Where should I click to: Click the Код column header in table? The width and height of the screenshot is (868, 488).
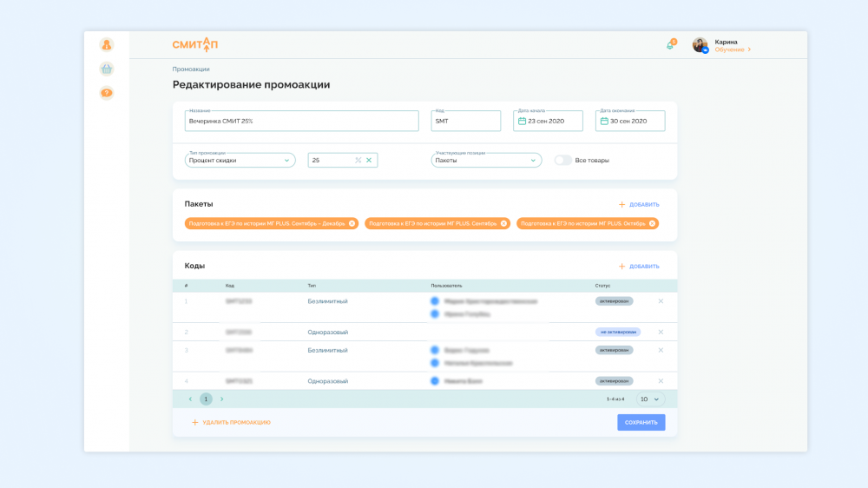pos(230,286)
